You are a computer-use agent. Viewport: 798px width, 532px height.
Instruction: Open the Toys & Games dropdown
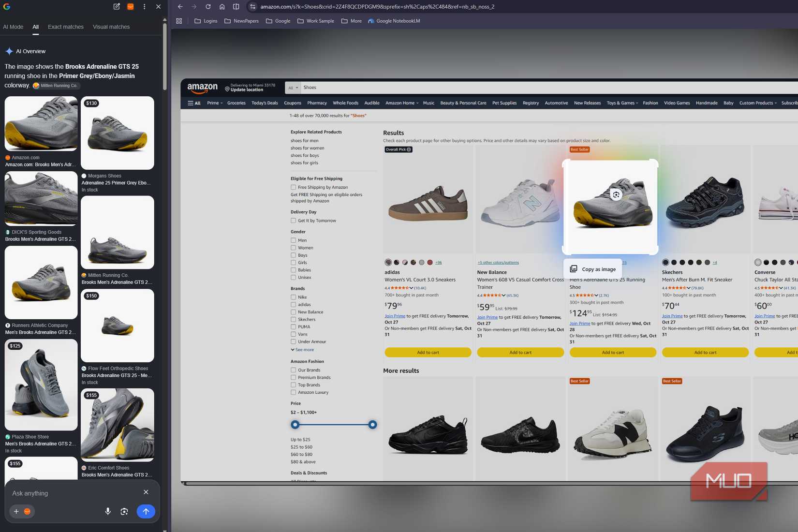(x=622, y=103)
